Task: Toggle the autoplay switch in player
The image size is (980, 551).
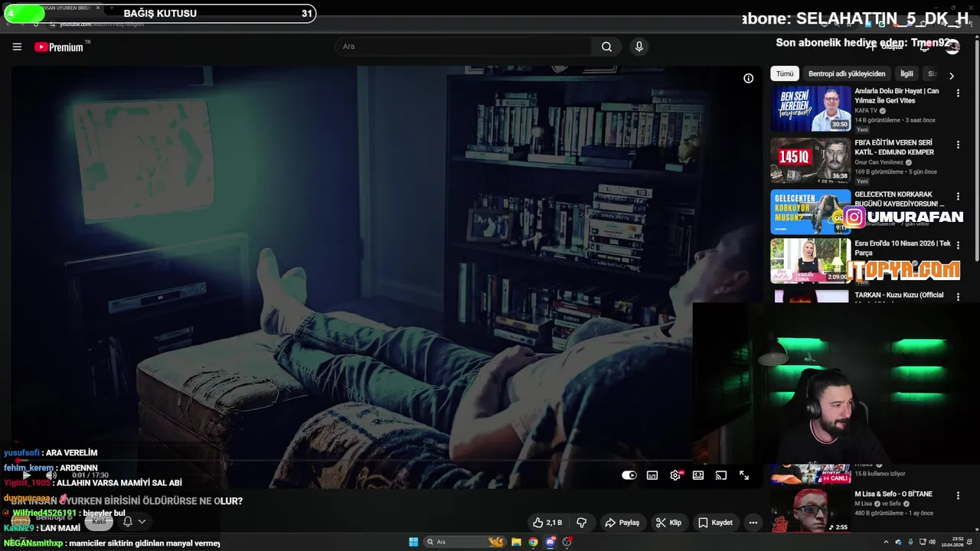Action: (x=629, y=475)
